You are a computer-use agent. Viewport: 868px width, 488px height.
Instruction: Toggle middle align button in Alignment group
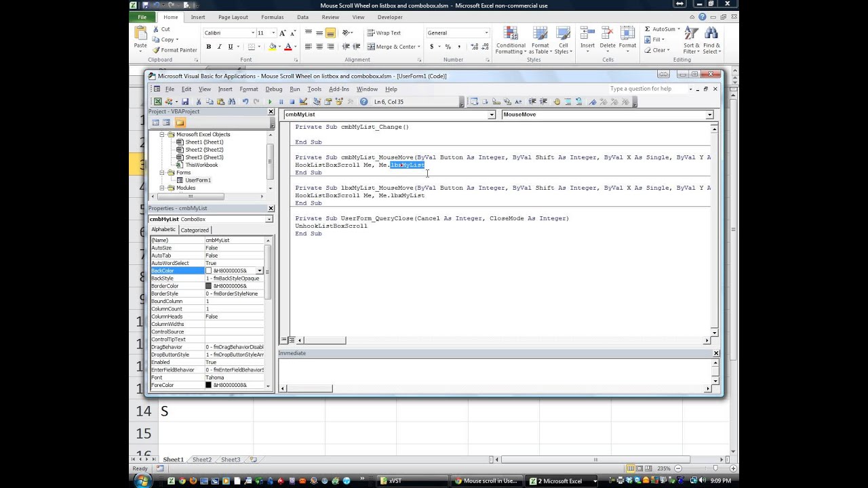coord(319,33)
